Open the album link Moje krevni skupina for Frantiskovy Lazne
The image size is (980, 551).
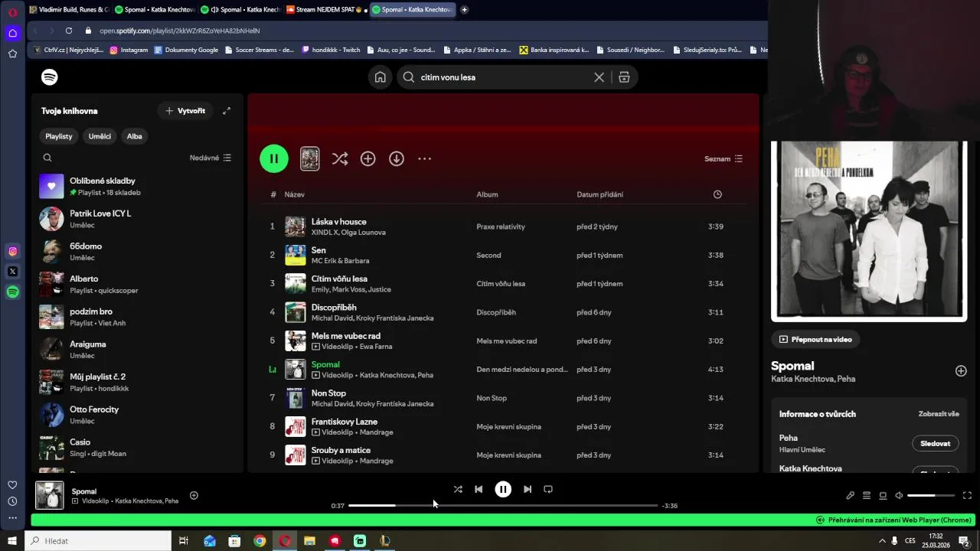click(x=508, y=427)
